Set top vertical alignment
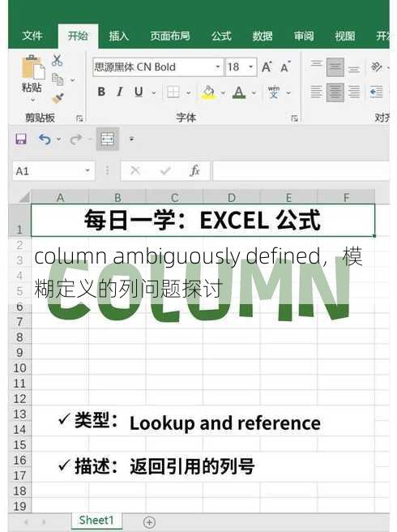This screenshot has width=397, height=532. 316,64
